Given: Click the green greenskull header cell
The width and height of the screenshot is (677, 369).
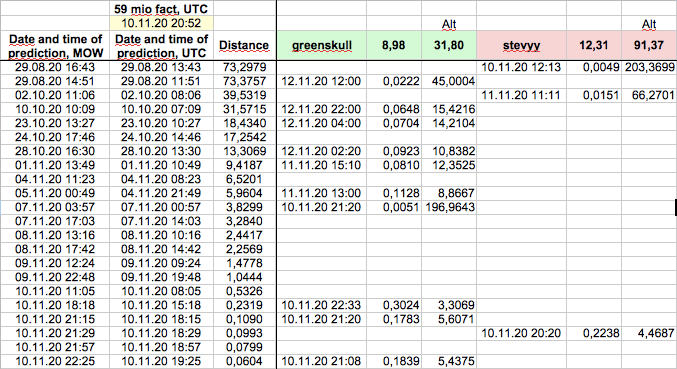Looking at the screenshot, I should 322,45.
